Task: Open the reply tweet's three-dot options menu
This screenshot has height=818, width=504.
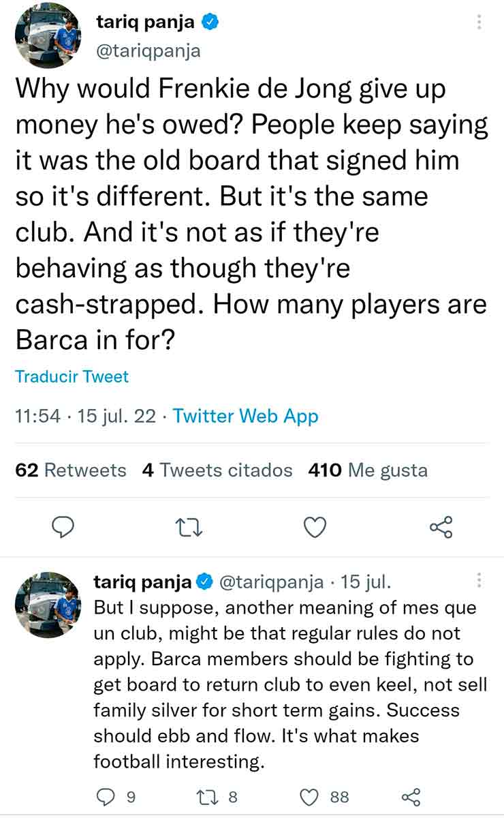Action: pyautogui.click(x=479, y=581)
